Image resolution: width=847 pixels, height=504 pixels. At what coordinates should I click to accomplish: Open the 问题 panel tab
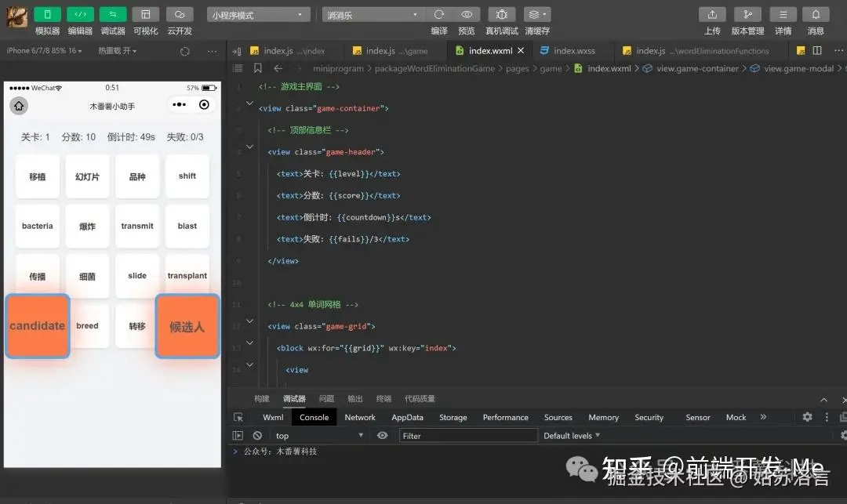pos(326,399)
